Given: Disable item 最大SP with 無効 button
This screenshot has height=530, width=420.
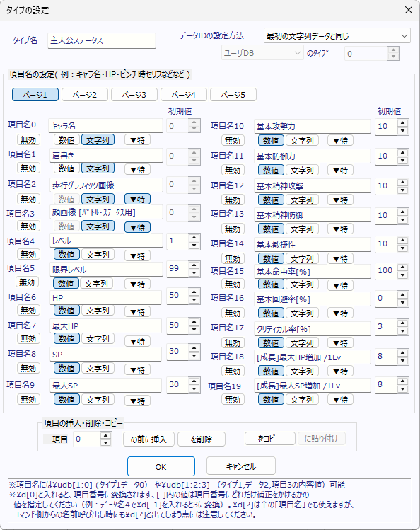Looking at the screenshot, I should click(x=28, y=400).
